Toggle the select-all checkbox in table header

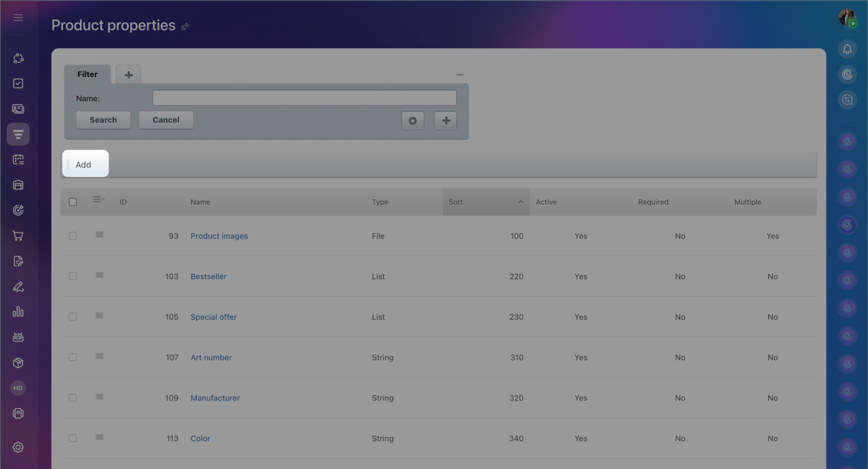point(73,202)
